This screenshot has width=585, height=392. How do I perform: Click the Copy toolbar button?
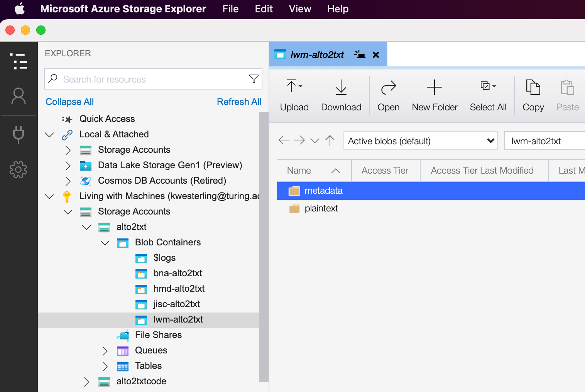[533, 96]
